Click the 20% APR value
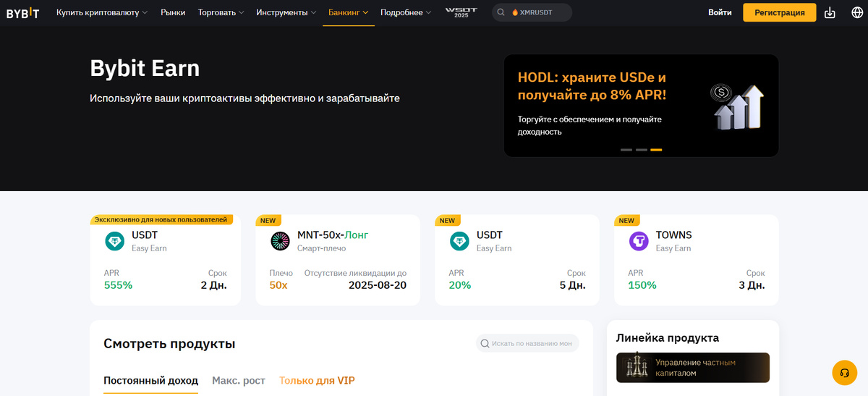Screen dimensions: 868x396 460,285
